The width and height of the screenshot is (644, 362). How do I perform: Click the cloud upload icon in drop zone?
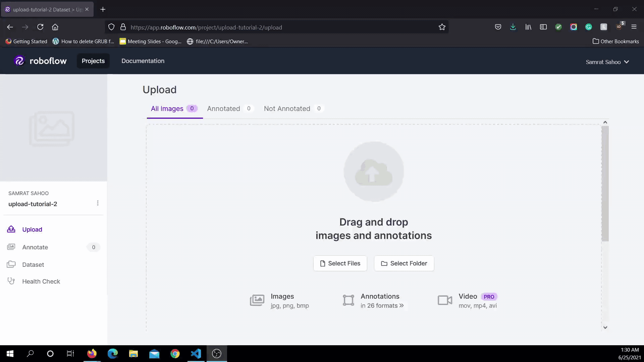pos(374,172)
